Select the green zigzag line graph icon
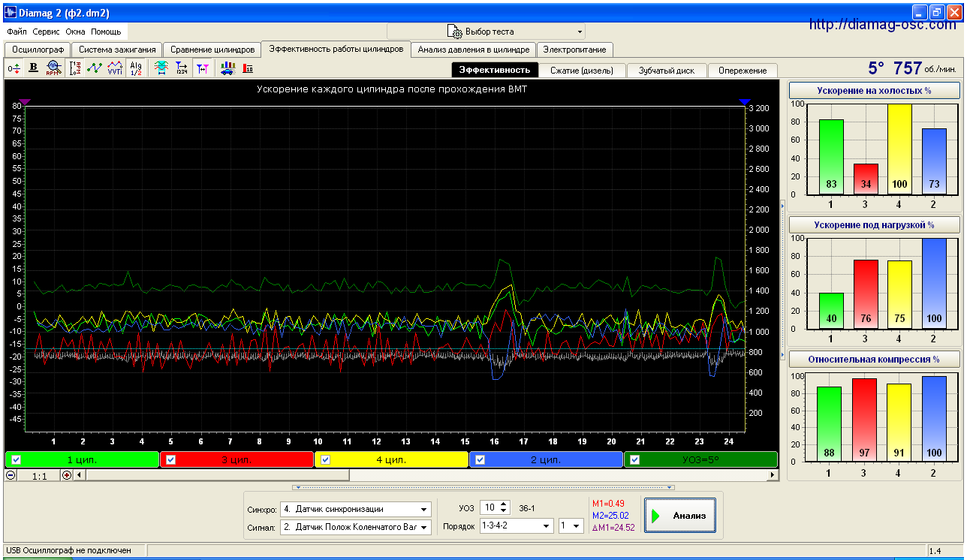Image resolution: width=967 pixels, height=560 pixels. [x=95, y=68]
